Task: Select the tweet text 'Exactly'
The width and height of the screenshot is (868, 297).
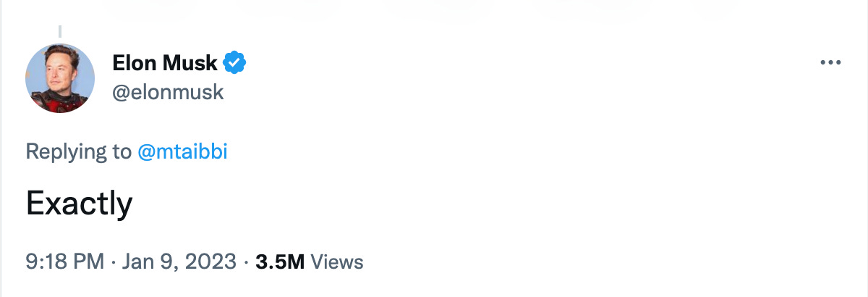Action: [x=79, y=205]
